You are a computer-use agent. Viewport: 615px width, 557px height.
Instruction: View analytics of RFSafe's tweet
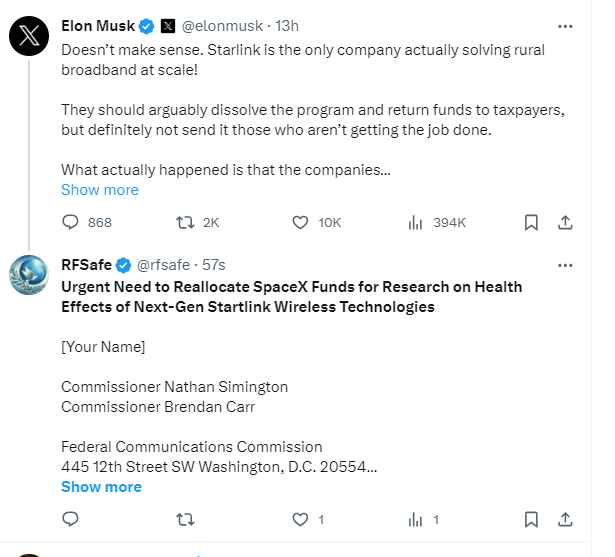click(x=415, y=519)
